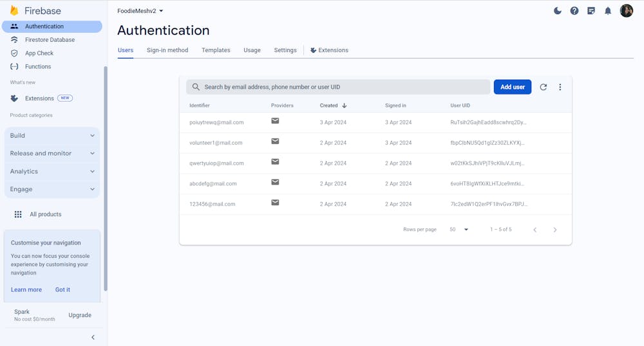Switch to Sign-in method tab
Viewport: 644px width, 346px height.
coord(167,50)
